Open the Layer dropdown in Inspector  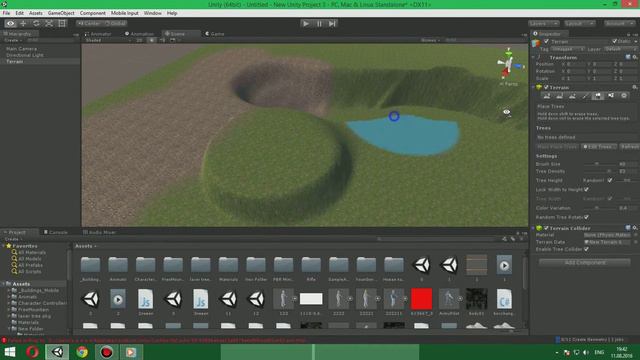point(620,49)
